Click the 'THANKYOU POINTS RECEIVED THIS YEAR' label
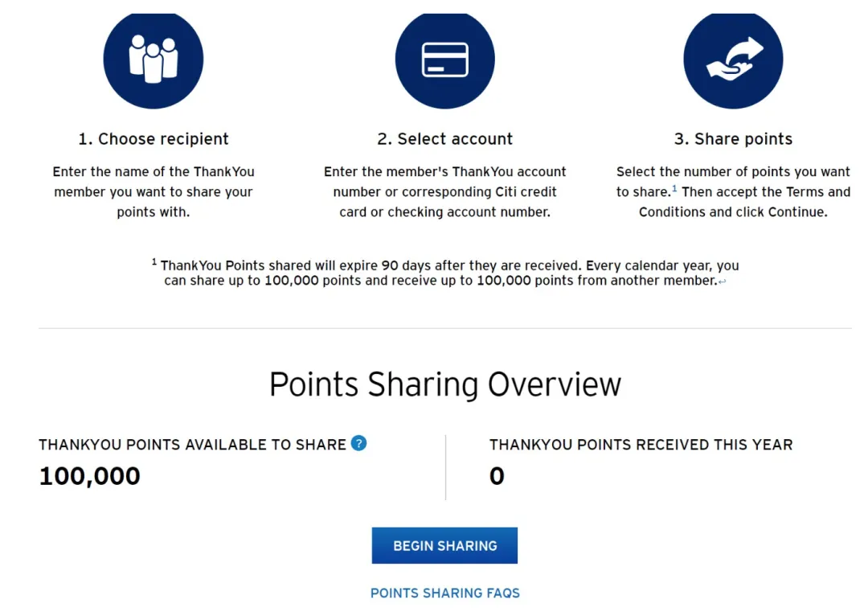The image size is (868, 616). tap(641, 445)
